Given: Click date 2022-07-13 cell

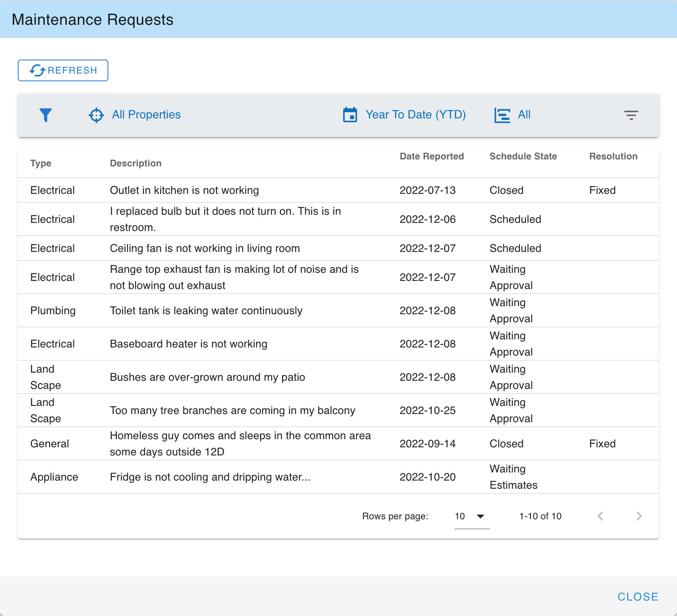Looking at the screenshot, I should click(427, 190).
